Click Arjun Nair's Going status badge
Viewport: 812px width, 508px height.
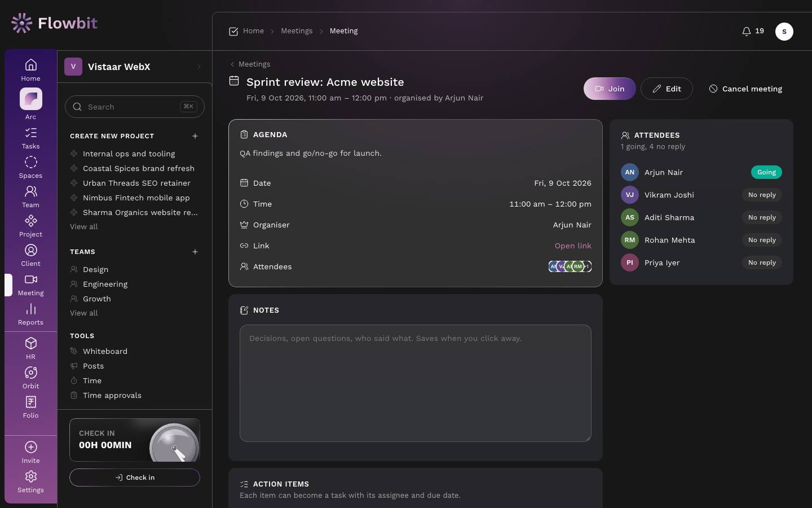click(766, 172)
